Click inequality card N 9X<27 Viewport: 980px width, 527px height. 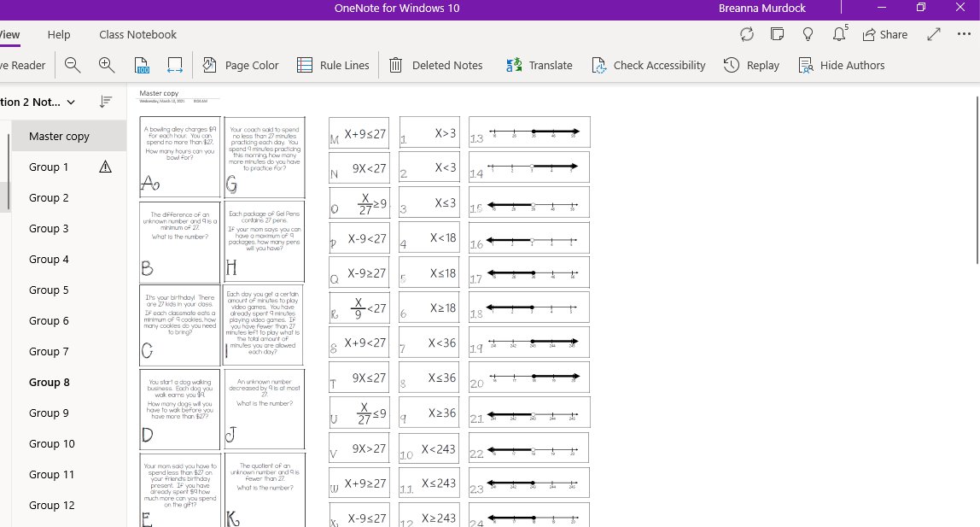359,167
